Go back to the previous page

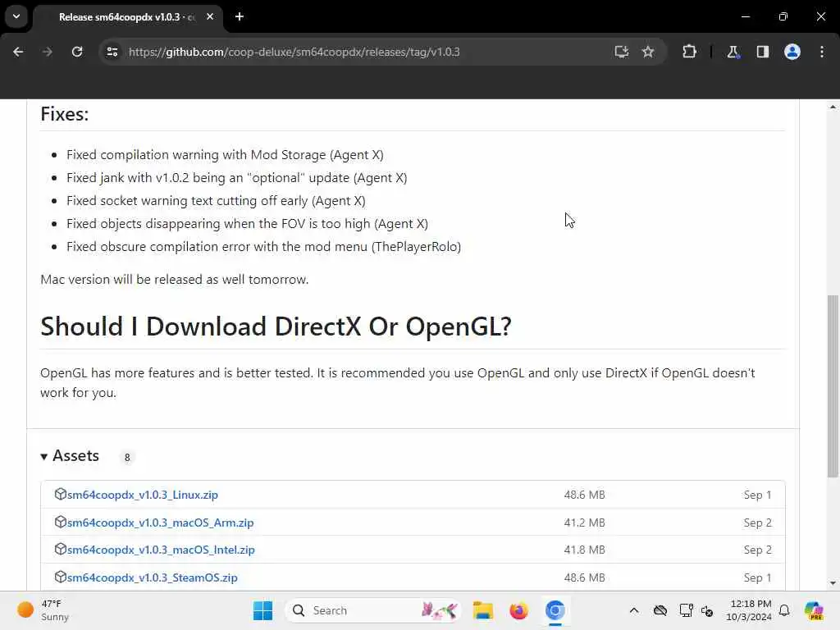point(18,52)
